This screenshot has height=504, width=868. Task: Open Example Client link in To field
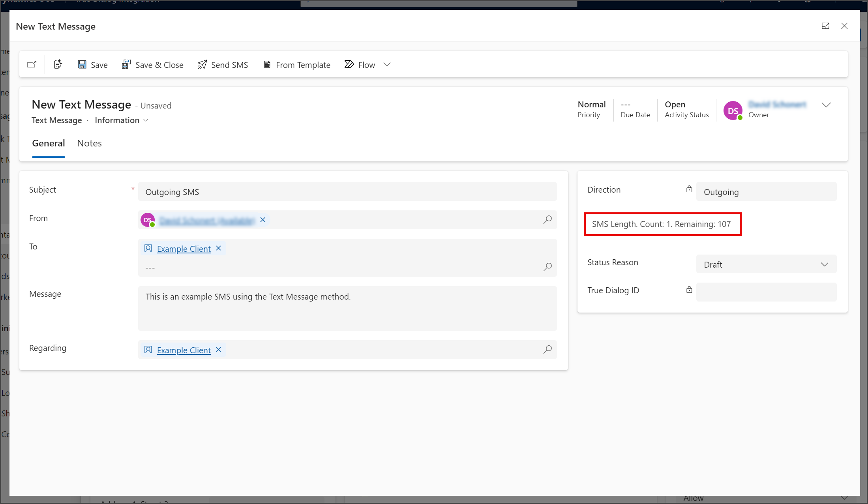point(184,249)
